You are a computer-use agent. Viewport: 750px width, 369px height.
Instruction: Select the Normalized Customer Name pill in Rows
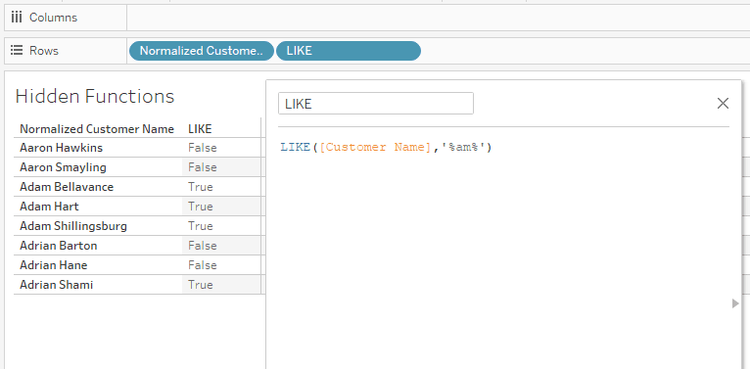201,51
